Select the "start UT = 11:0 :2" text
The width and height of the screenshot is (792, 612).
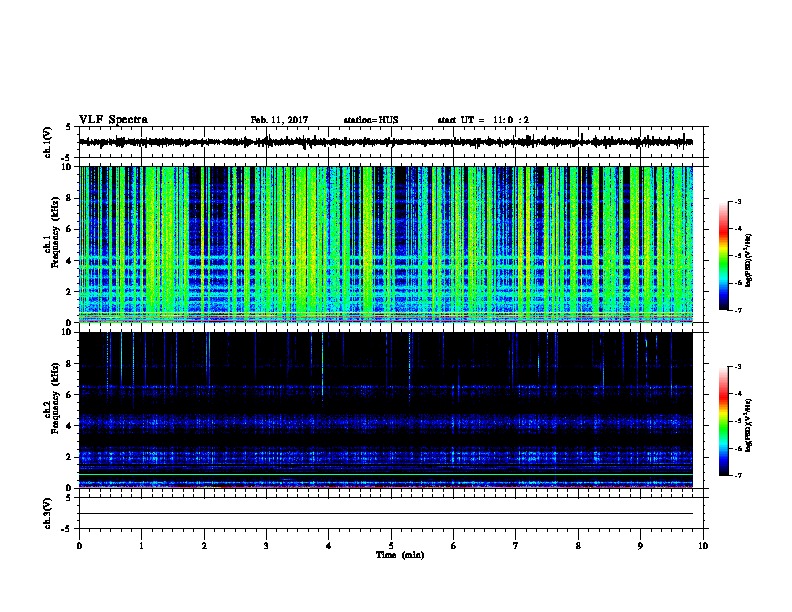pyautogui.click(x=483, y=120)
